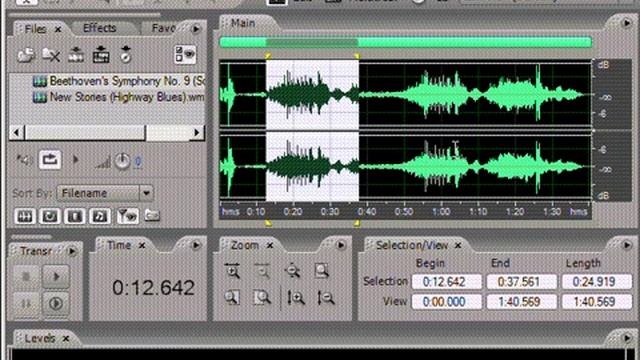The height and width of the screenshot is (360, 640).
Task: Click the Stop button in Transport panel
Action: [x=26, y=276]
